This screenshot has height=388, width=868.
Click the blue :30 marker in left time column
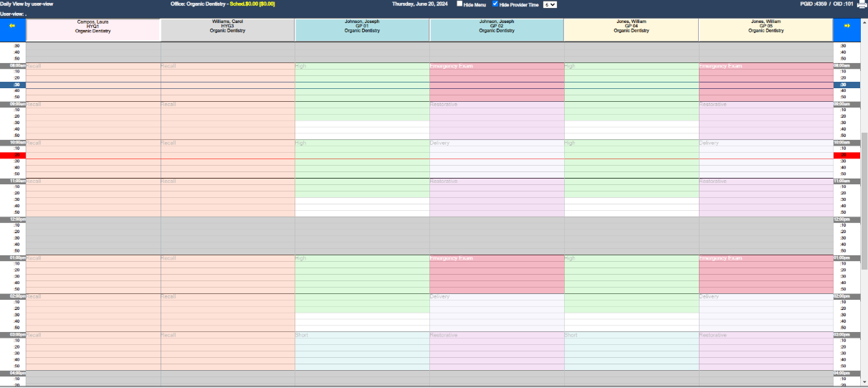13,85
